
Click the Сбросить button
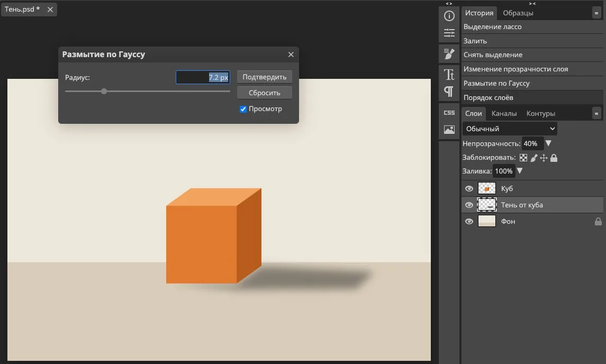coord(264,93)
